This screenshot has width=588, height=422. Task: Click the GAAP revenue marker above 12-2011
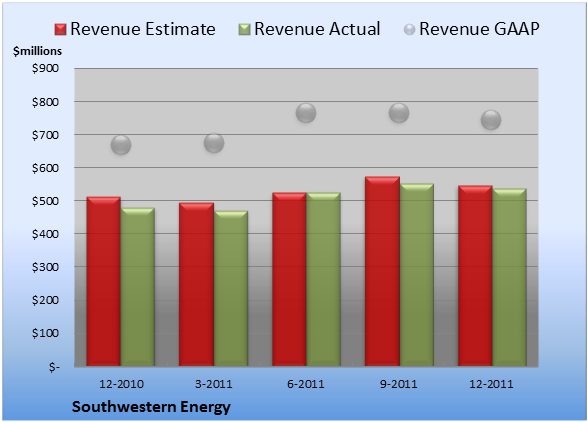[491, 120]
